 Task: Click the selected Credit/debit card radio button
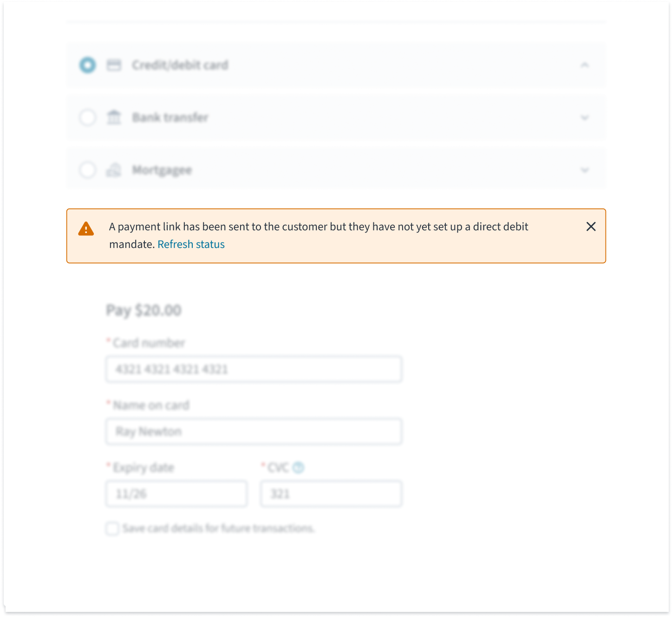coord(87,65)
